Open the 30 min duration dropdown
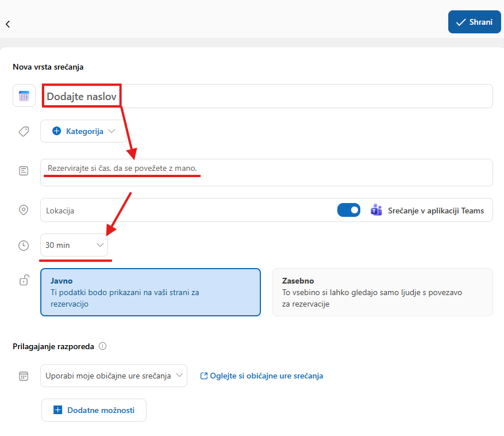The height and width of the screenshot is (436, 504). point(74,245)
